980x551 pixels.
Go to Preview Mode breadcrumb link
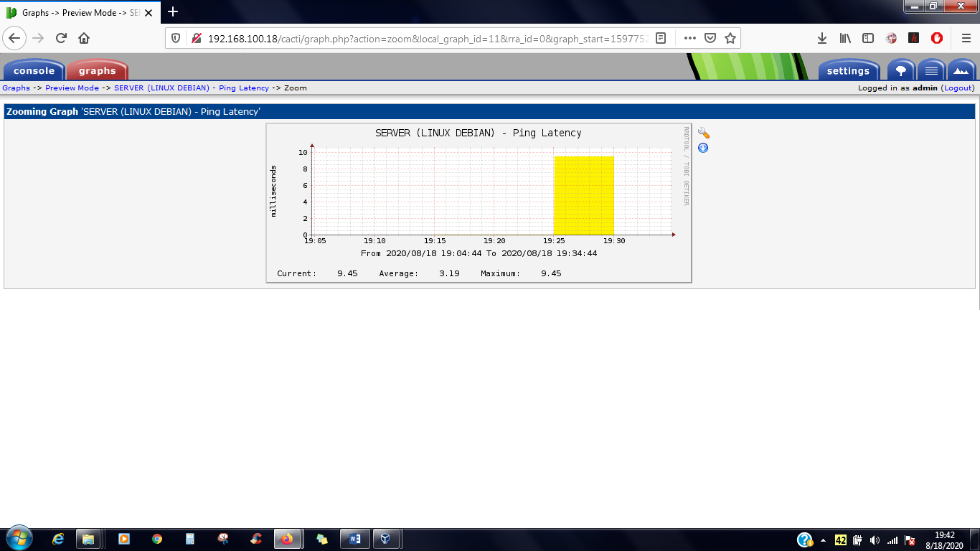(x=72, y=88)
